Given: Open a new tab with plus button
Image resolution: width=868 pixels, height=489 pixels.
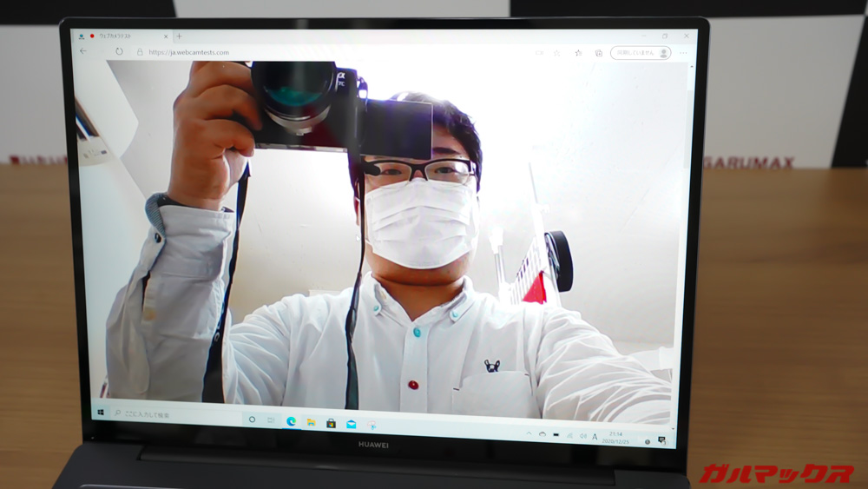Looking at the screenshot, I should point(179,36).
